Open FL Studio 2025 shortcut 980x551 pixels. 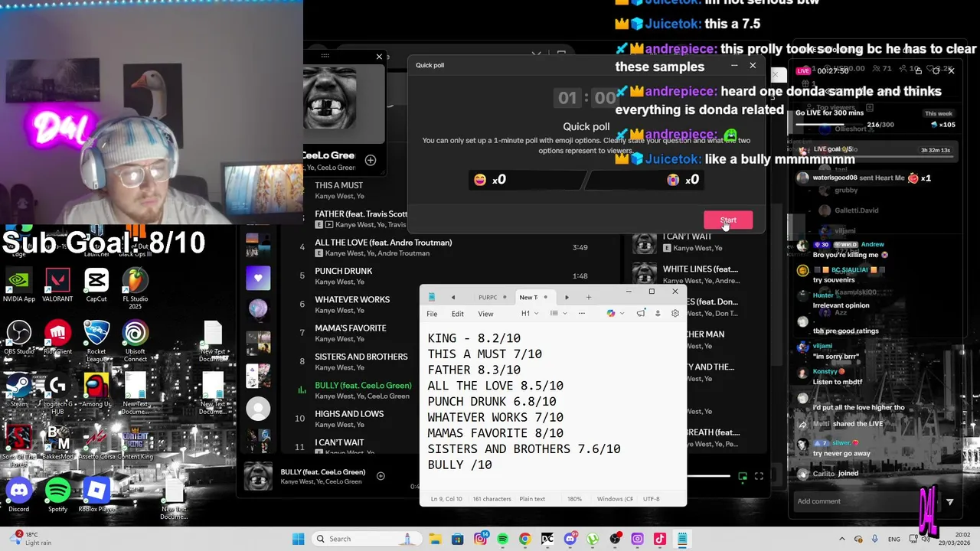(136, 289)
